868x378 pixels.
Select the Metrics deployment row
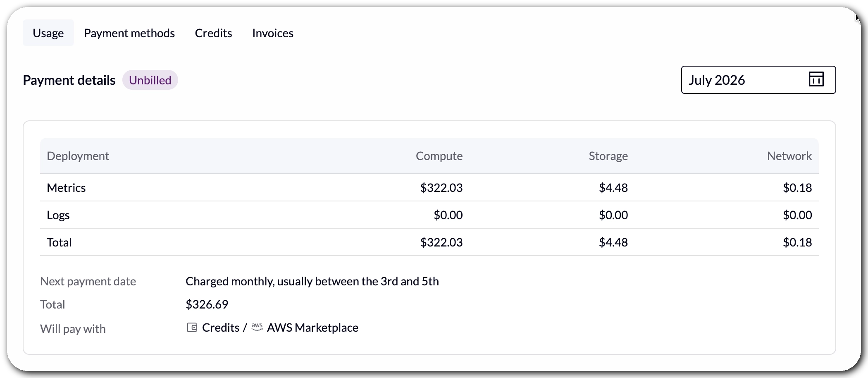tap(429, 188)
